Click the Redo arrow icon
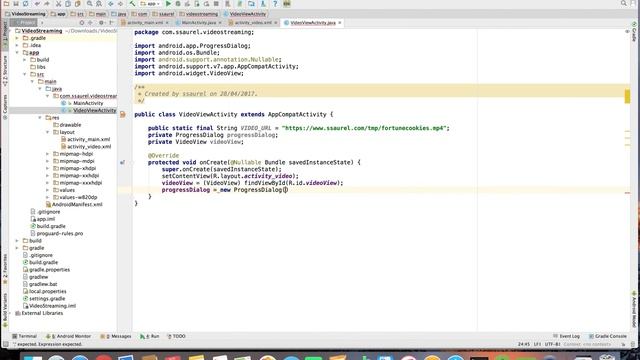The image size is (640, 360). (x=47, y=4)
